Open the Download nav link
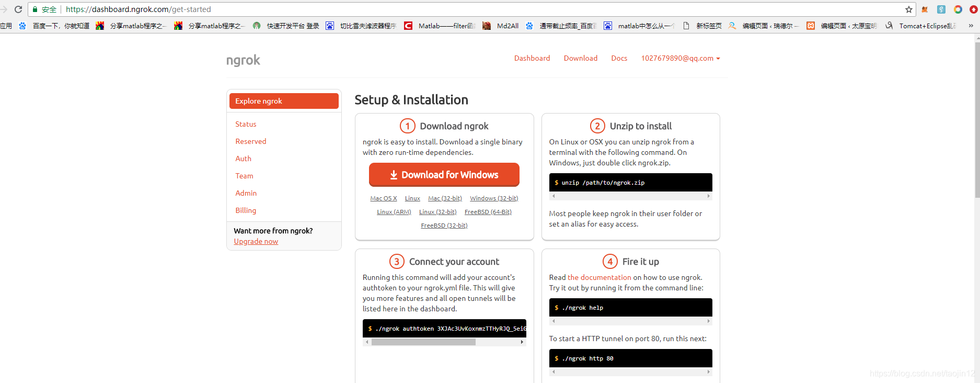The height and width of the screenshot is (383, 980). click(581, 58)
